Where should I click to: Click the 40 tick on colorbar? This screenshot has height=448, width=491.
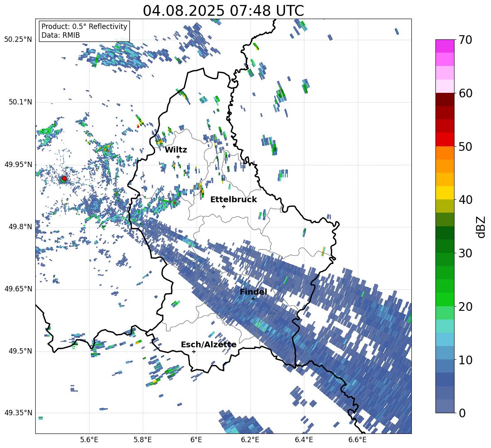pos(465,200)
